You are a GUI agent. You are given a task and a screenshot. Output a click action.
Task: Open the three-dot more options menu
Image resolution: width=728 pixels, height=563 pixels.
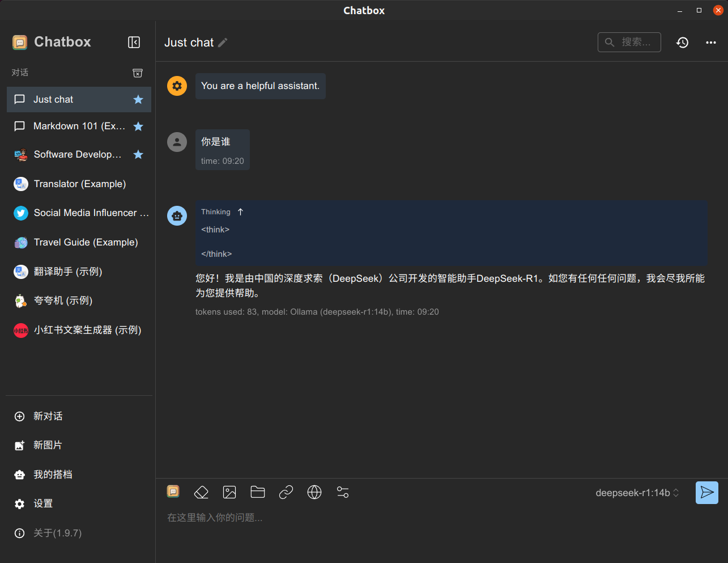(x=711, y=43)
